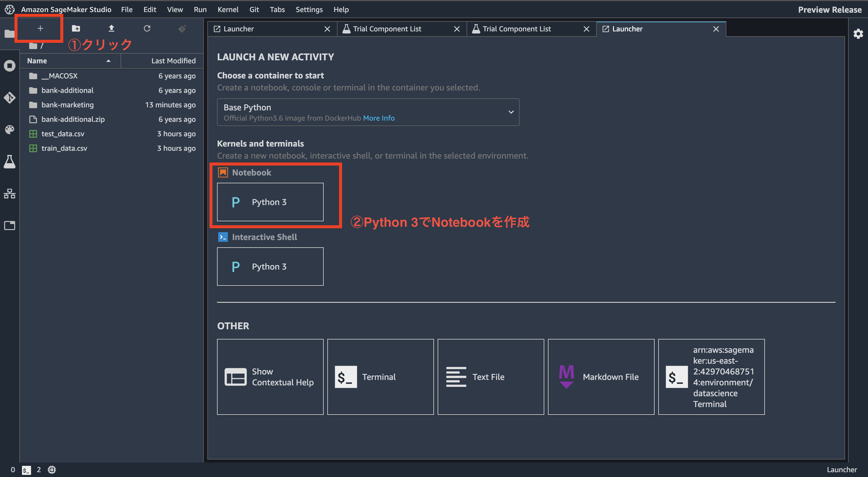Click the Upload Files arrow icon
Image resolution: width=868 pixels, height=477 pixels.
(112, 28)
